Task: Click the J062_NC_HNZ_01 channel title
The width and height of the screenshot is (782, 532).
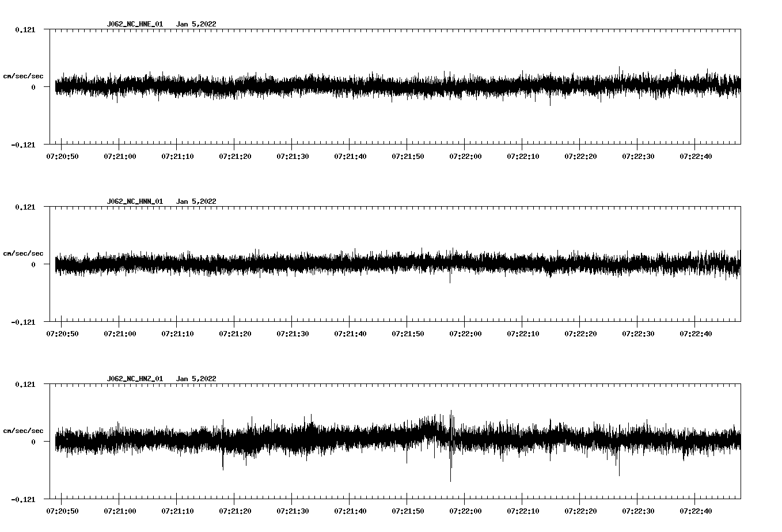Action: coord(135,379)
